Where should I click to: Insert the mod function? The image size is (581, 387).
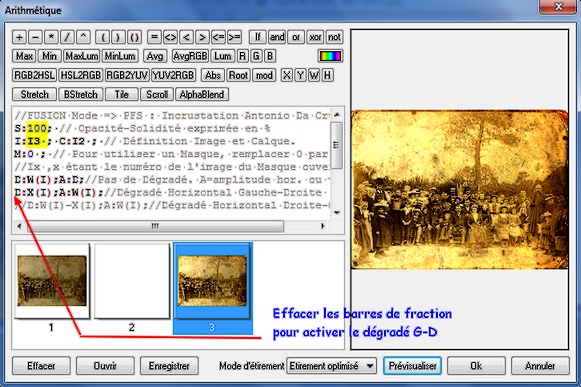tap(264, 76)
